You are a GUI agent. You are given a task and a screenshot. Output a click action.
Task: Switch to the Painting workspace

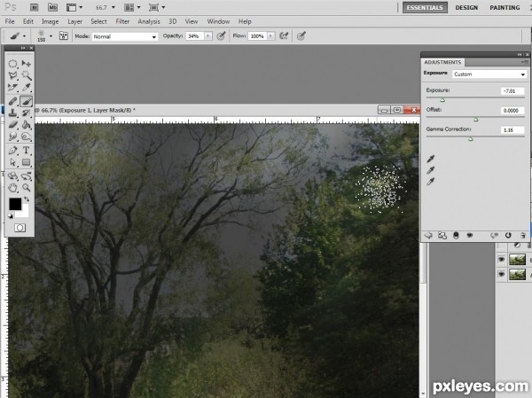click(505, 7)
